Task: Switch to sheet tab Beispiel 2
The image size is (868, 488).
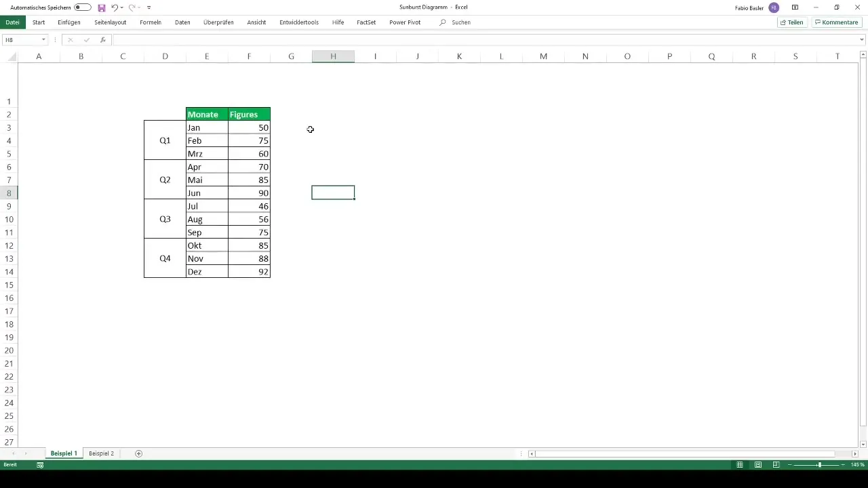Action: coord(101,453)
